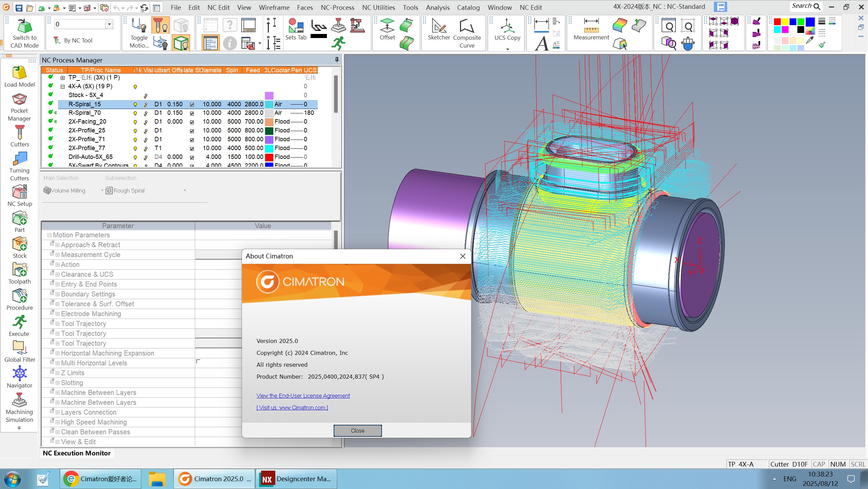Open NC Setup
The image size is (868, 489).
tap(20, 196)
